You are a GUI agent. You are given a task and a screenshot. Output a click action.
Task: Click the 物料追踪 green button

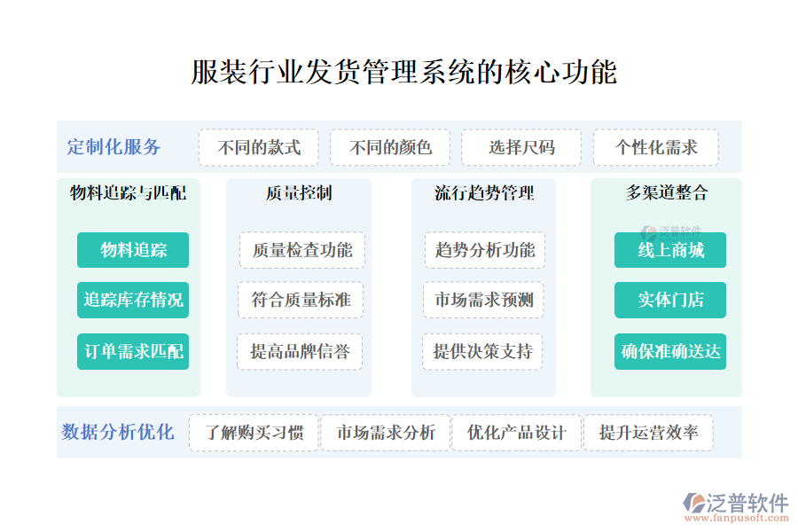click(x=133, y=250)
